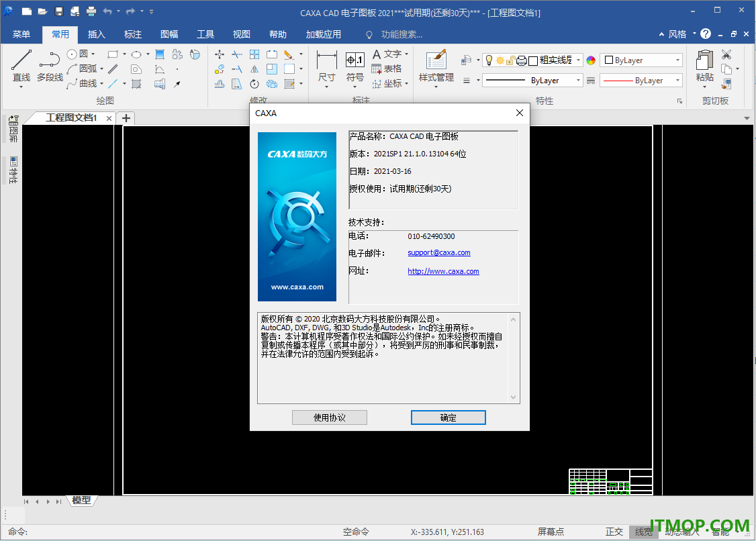This screenshot has width=756, height=541.
Task: Click the cut scissors icon
Action: [726, 54]
